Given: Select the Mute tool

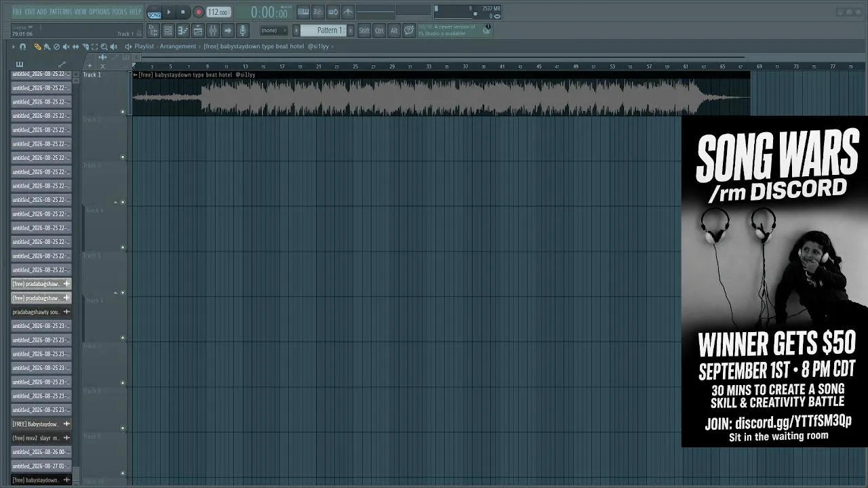Looking at the screenshot, I should [x=66, y=47].
